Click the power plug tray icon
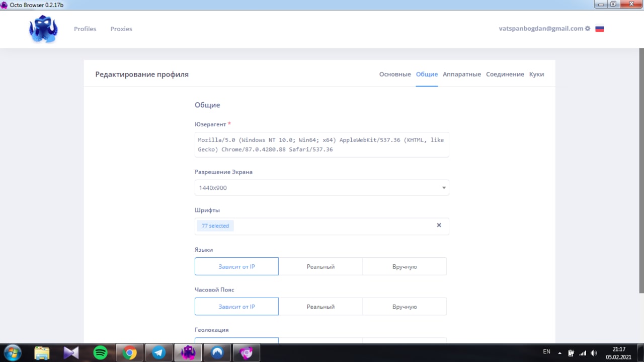 (x=571, y=353)
